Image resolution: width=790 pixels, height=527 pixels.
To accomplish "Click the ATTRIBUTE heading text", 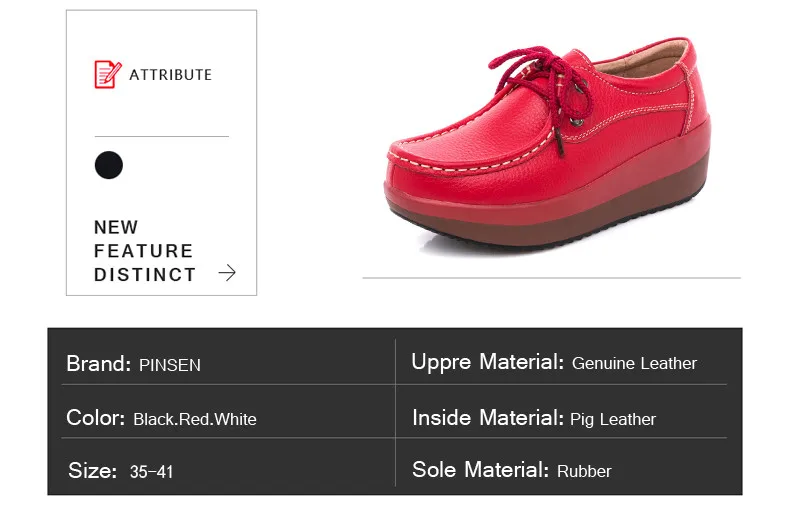I will click(170, 75).
